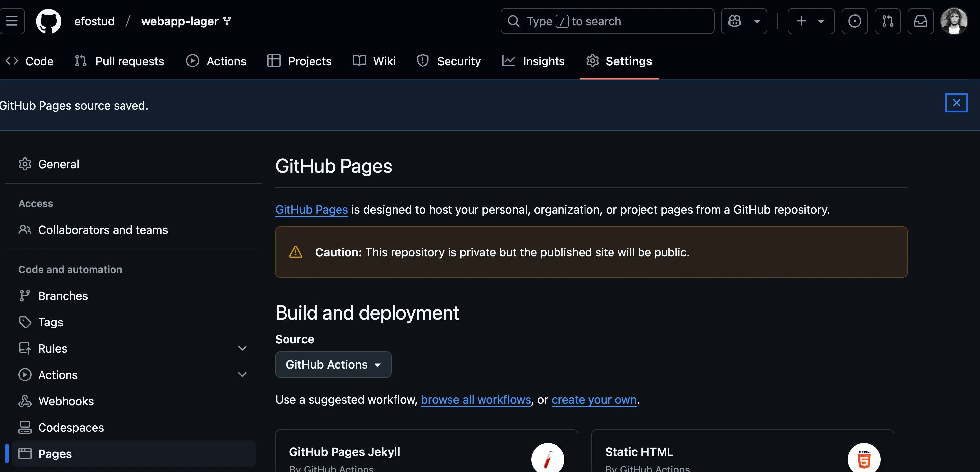Dismiss the GitHub Pages source saved banner
The height and width of the screenshot is (472, 980).
tap(956, 102)
